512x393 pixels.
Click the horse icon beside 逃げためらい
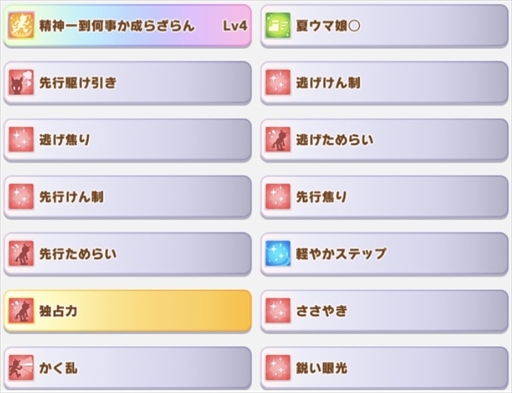pos(278,139)
